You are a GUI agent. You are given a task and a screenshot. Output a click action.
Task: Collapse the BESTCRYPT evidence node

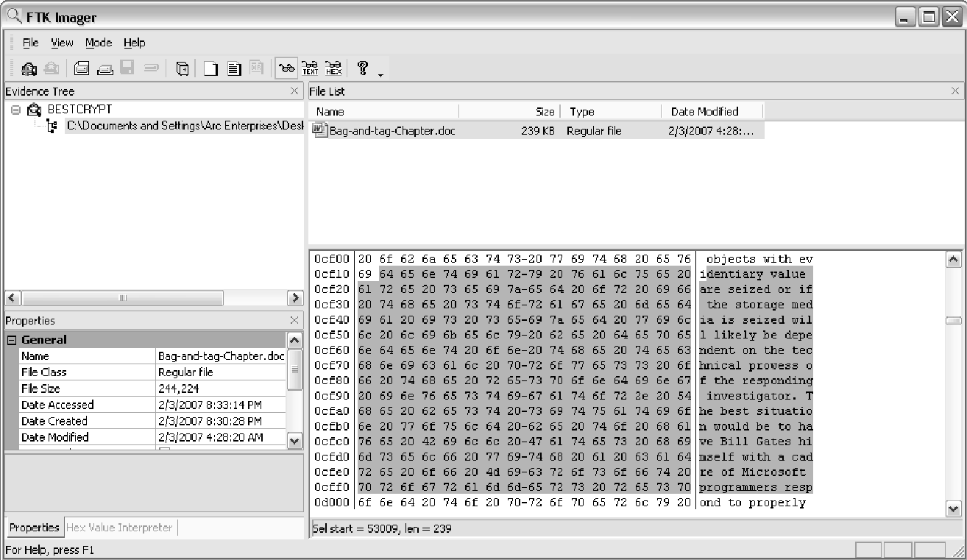15,110
